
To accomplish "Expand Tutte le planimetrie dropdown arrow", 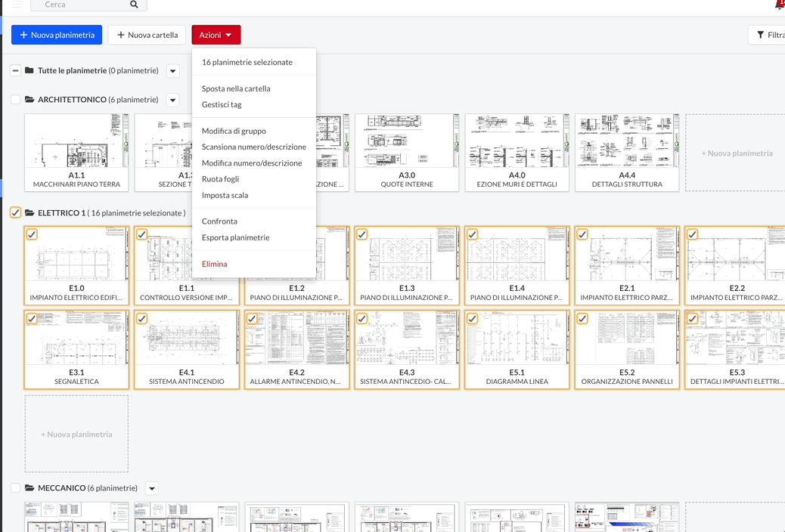I will click(x=172, y=71).
